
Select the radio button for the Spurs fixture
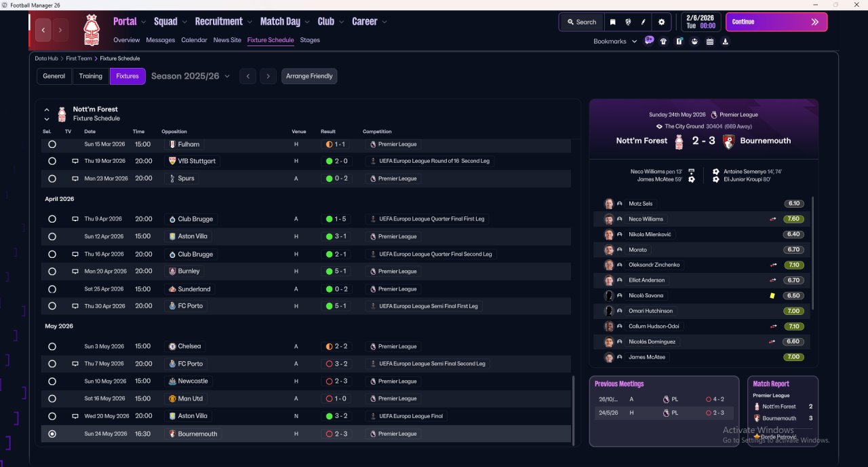[52, 179]
